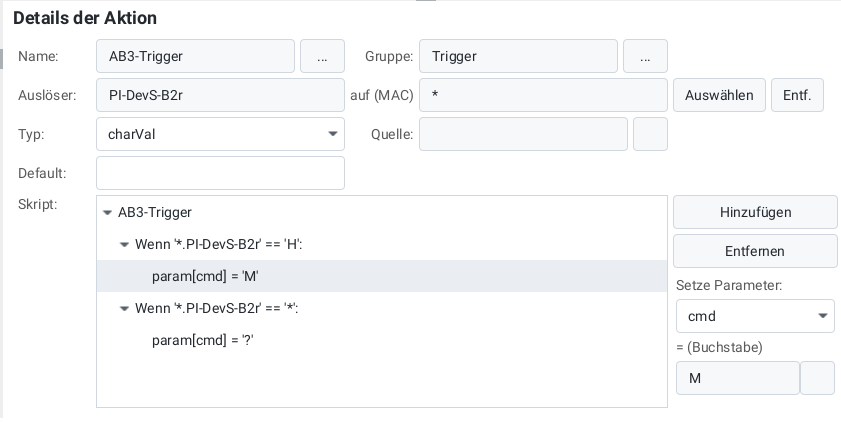
Task: Click the ellipsis button next to Gruppe field
Action: (x=645, y=57)
